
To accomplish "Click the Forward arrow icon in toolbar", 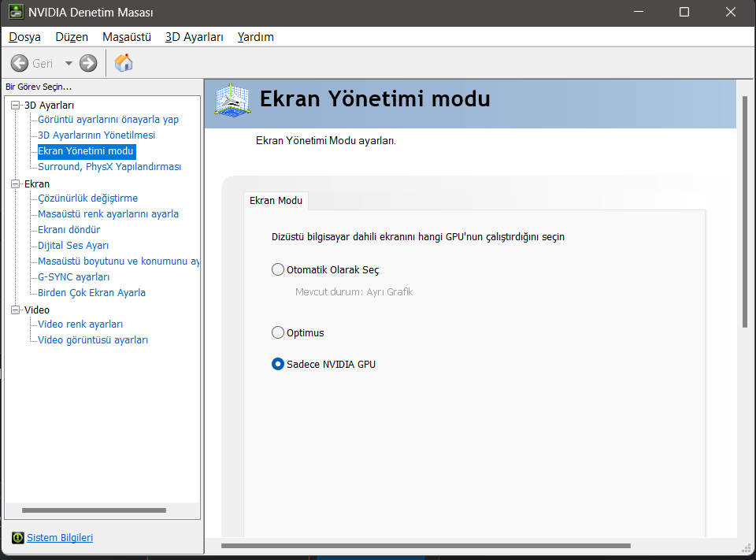I will pos(88,63).
